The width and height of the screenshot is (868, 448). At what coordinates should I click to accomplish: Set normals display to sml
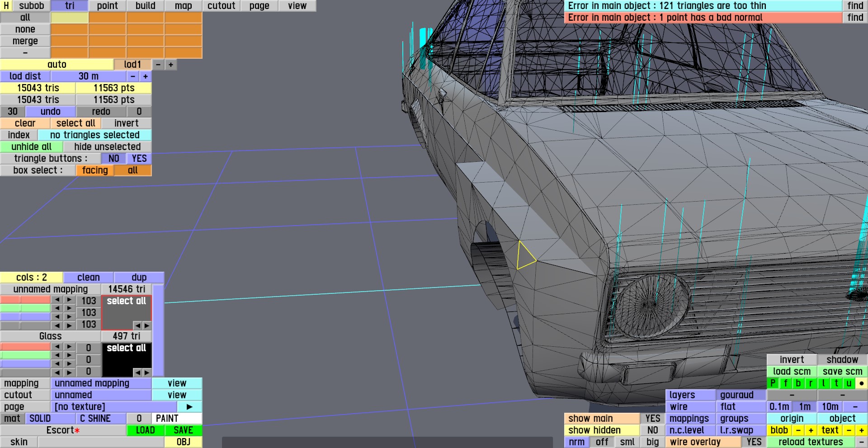(627, 442)
